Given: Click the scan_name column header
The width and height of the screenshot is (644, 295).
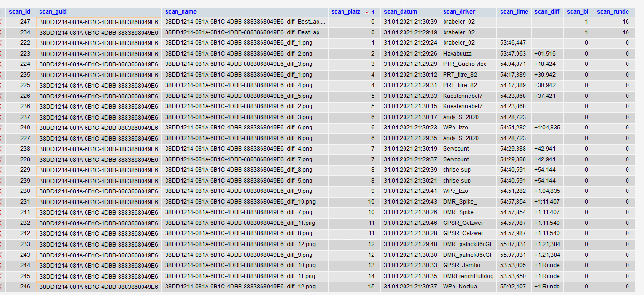Looking at the screenshot, I should tap(181, 12).
